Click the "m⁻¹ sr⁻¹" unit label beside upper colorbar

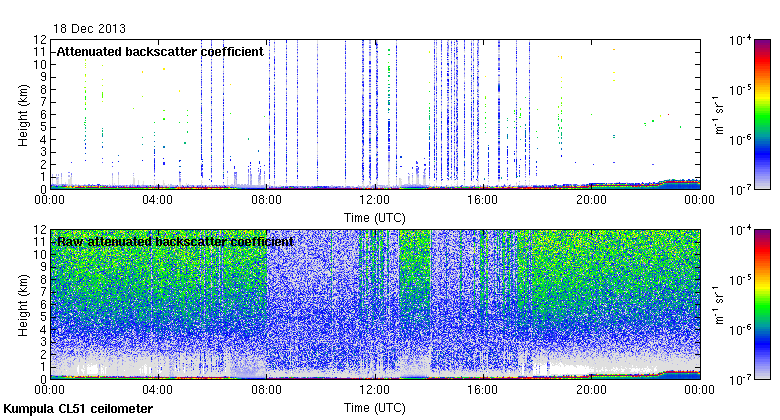pyautogui.click(x=716, y=113)
